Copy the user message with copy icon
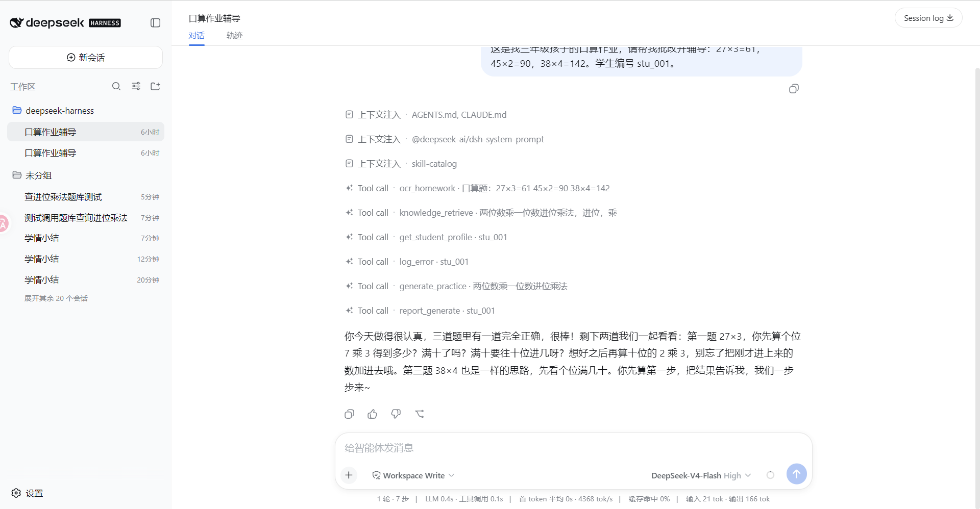Screen dimensions: 980x509 [794, 89]
